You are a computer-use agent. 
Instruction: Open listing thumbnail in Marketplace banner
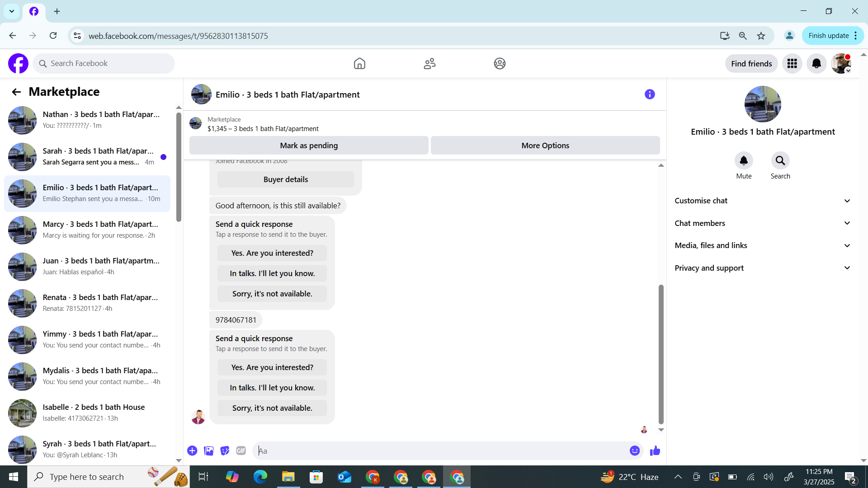pos(195,123)
